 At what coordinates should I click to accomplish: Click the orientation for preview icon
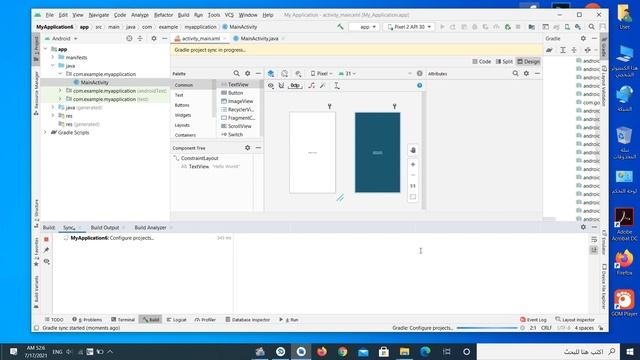click(284, 73)
